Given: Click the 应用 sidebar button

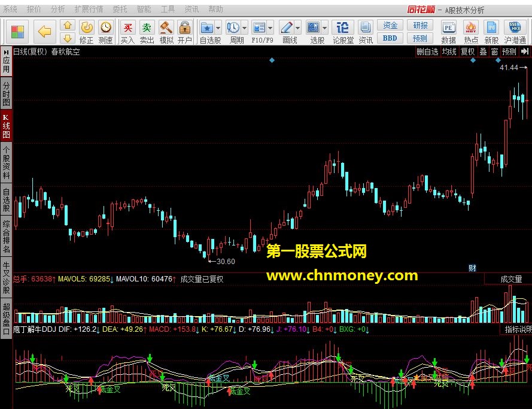Looking at the screenshot, I should coord(6,62).
